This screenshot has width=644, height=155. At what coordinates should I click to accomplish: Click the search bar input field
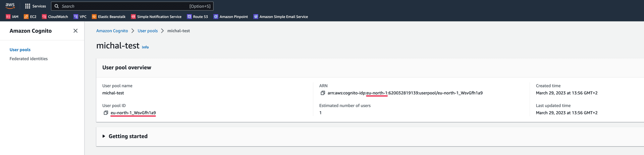[x=124, y=6]
